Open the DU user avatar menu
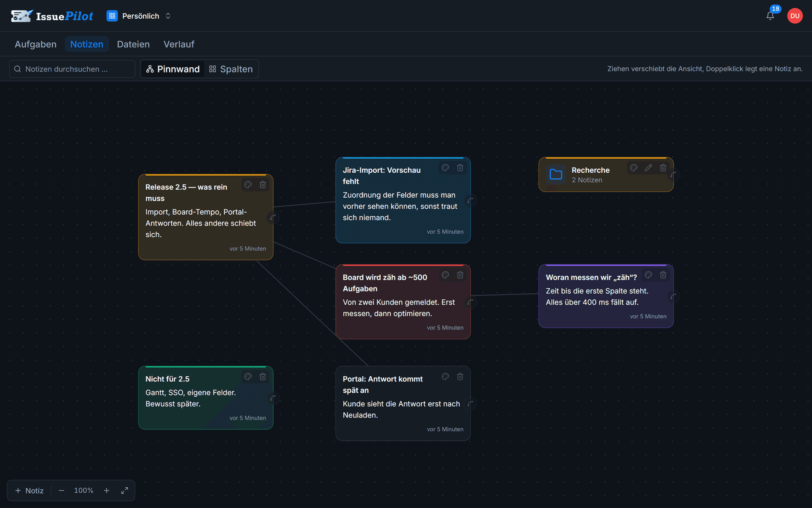The height and width of the screenshot is (508, 812). 795,16
